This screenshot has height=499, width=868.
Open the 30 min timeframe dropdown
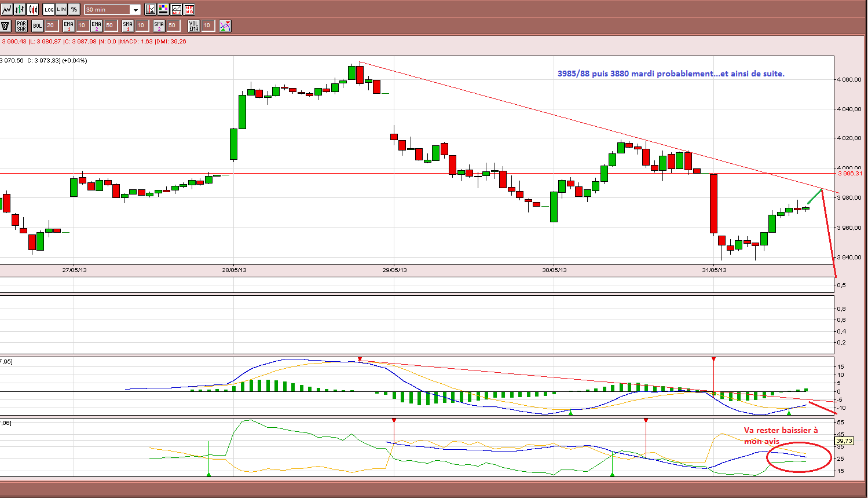[112, 10]
